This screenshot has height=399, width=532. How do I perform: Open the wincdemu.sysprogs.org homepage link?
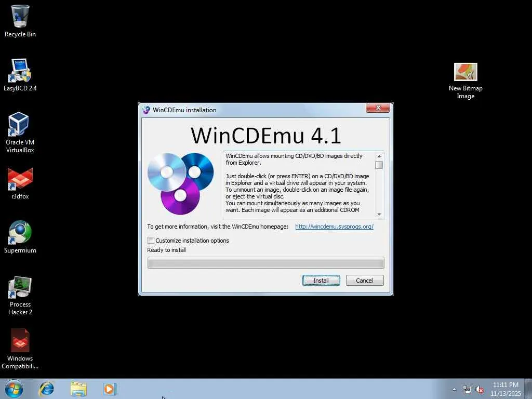(x=334, y=227)
